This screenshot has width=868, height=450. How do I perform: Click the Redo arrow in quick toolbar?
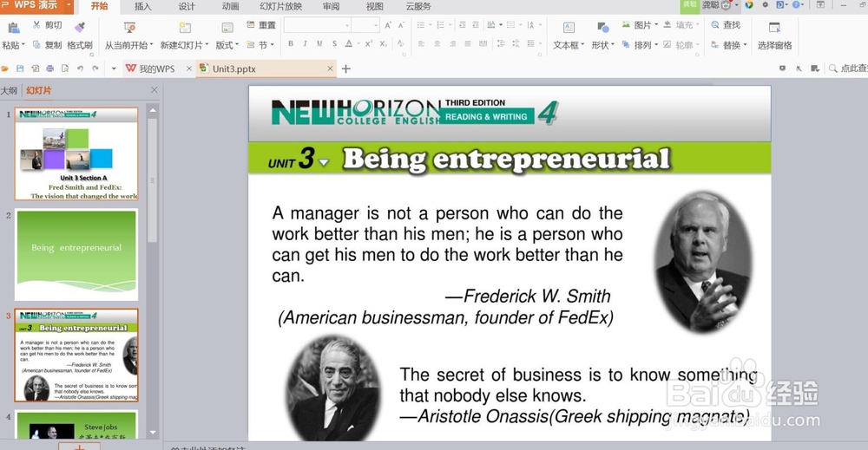point(95,68)
